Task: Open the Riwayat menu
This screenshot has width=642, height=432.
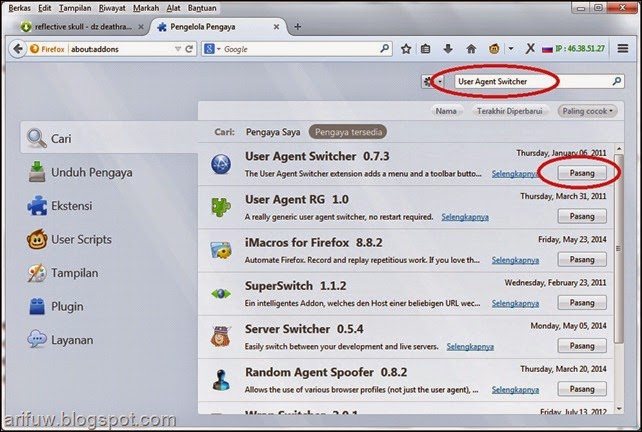Action: click(112, 8)
